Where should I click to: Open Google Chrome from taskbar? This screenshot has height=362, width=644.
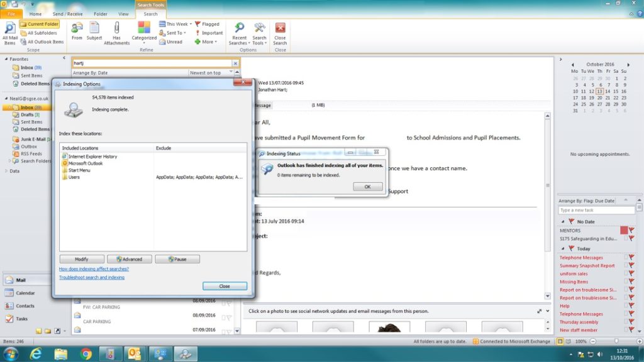point(86,353)
